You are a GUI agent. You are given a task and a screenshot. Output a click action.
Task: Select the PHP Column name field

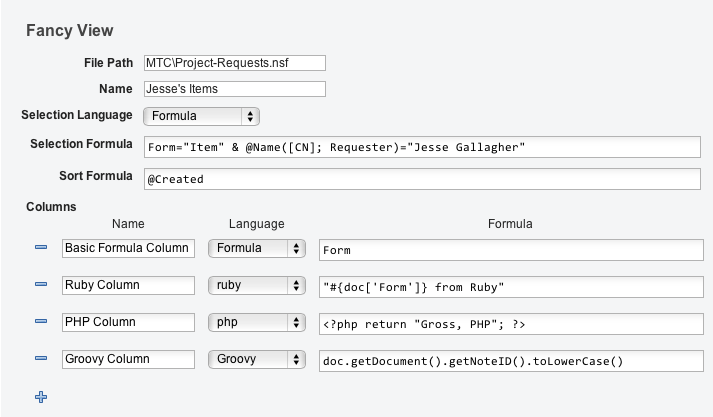point(128,322)
